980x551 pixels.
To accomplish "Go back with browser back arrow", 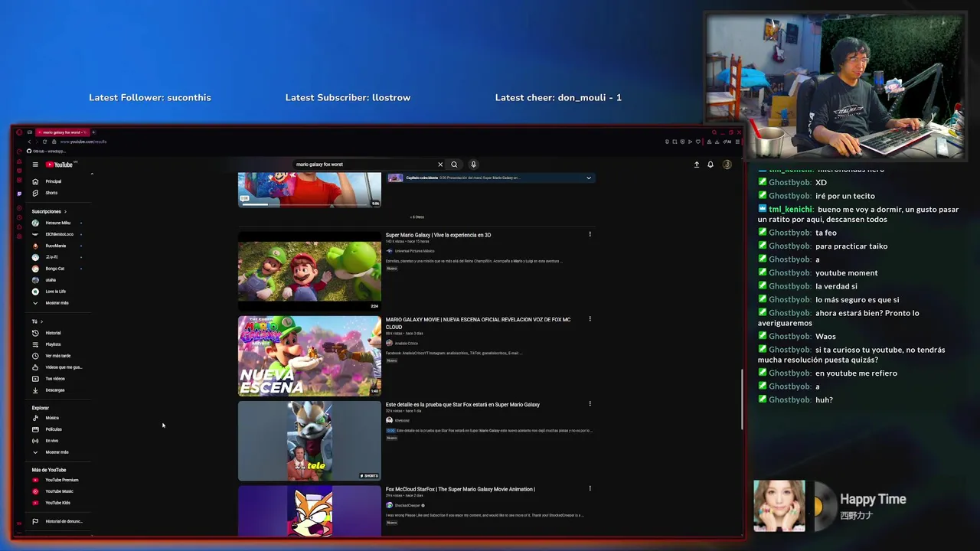I will (x=29, y=142).
